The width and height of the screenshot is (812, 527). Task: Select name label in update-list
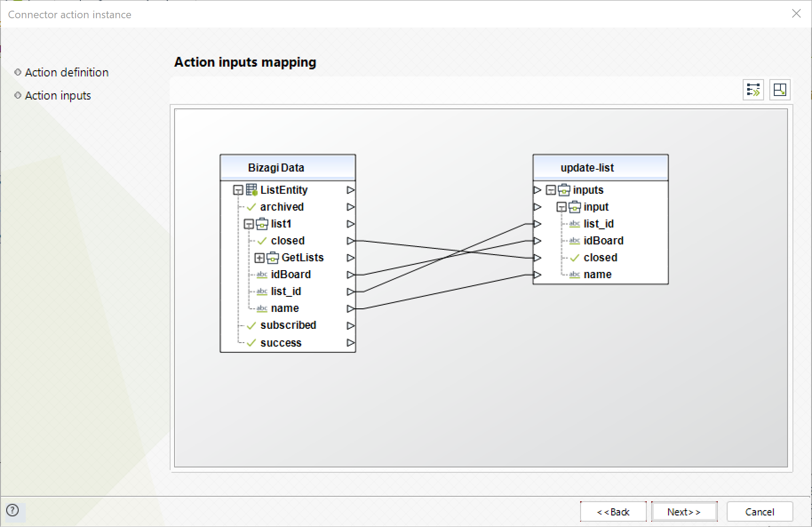click(597, 275)
